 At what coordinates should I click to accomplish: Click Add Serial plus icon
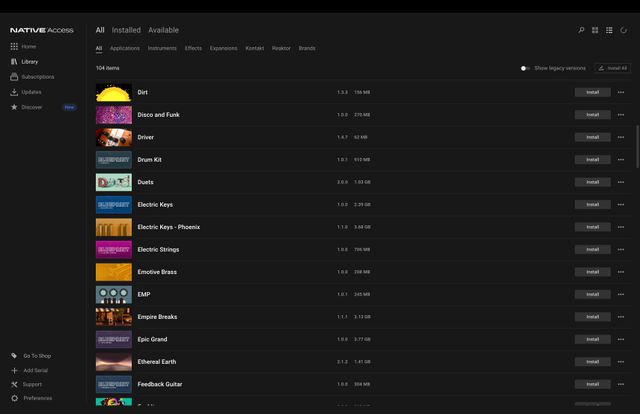14,370
